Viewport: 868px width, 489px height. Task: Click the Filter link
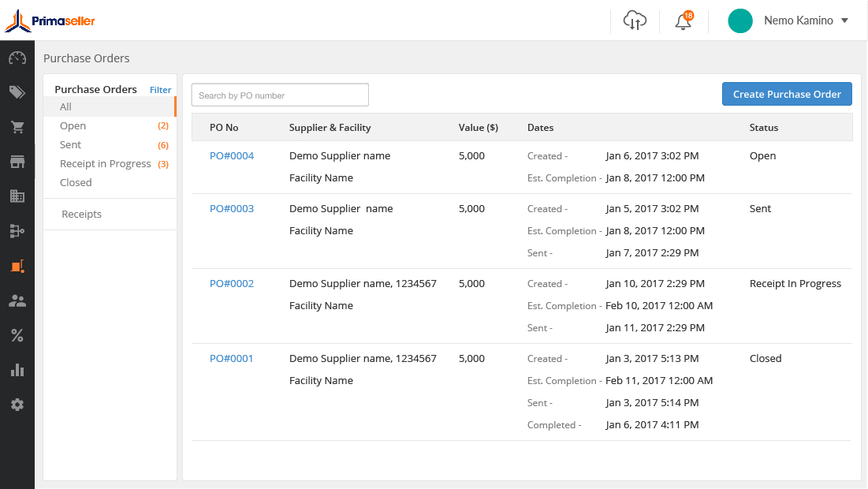point(161,90)
